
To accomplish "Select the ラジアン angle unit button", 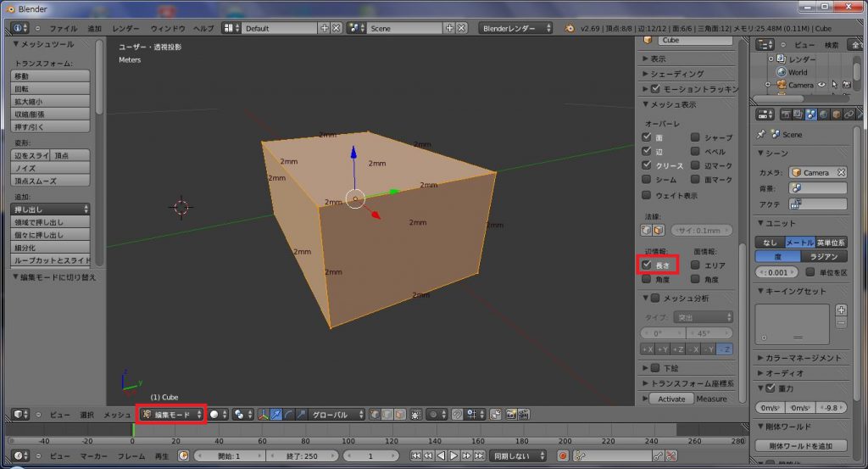I will click(x=824, y=256).
